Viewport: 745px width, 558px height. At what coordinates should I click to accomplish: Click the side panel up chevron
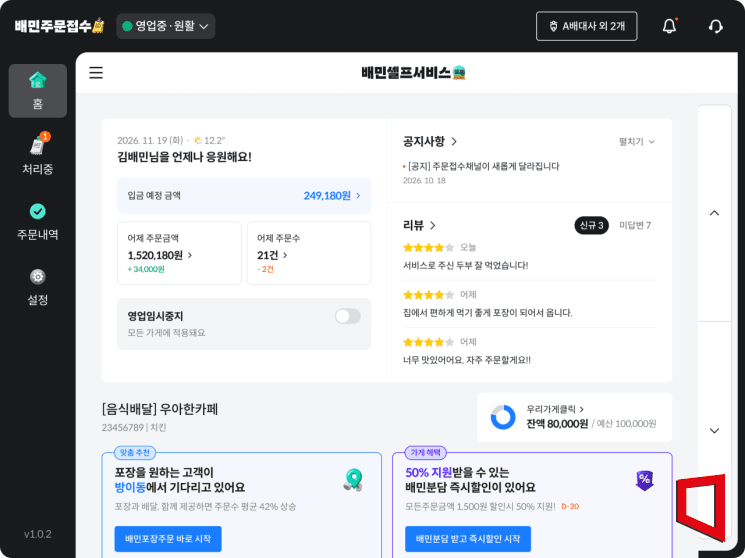pyautogui.click(x=714, y=213)
